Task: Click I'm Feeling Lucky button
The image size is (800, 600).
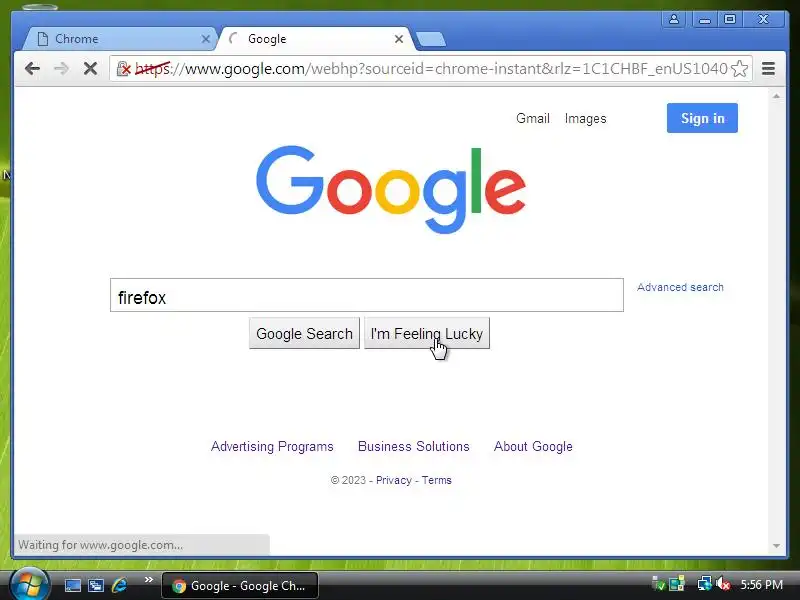Action: point(427,334)
